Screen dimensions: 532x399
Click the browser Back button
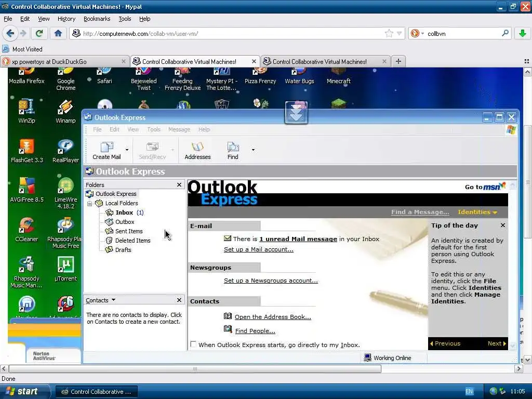(x=10, y=33)
